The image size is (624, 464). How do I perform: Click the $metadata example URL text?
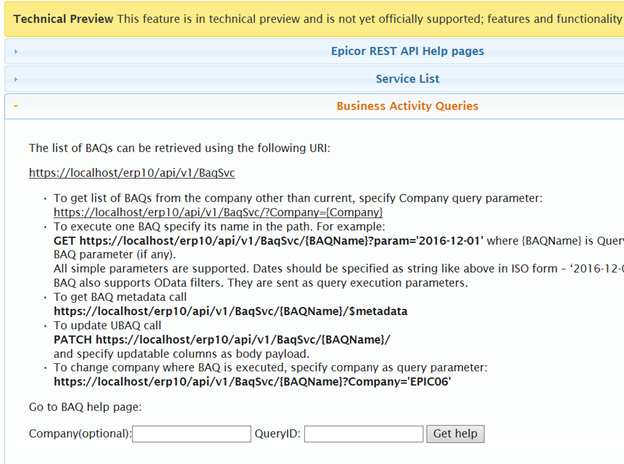[x=230, y=311]
